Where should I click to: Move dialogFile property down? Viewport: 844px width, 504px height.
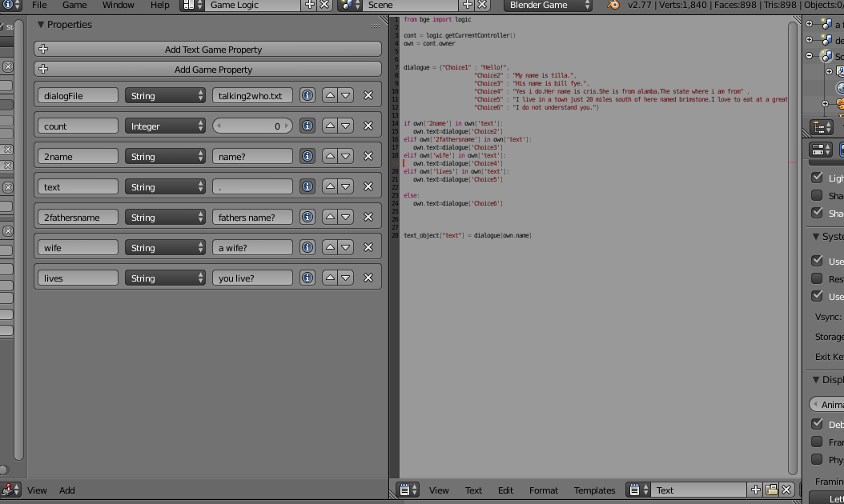[346, 96]
